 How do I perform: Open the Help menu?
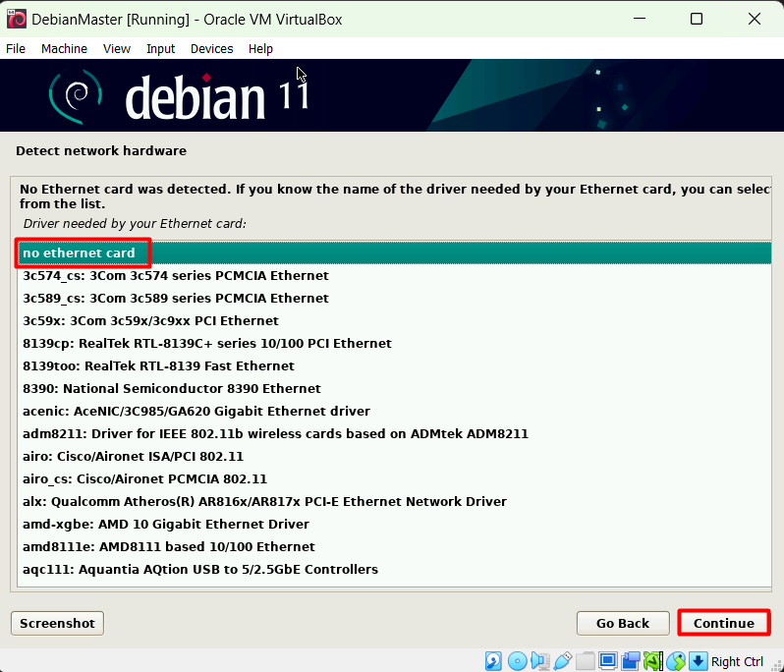tap(260, 48)
